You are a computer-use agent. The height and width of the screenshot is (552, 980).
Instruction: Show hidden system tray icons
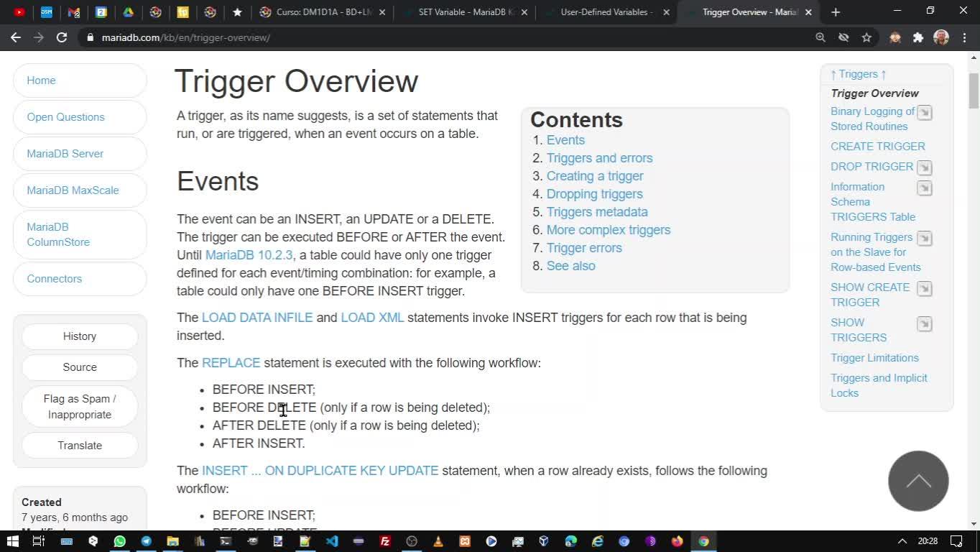(x=902, y=541)
